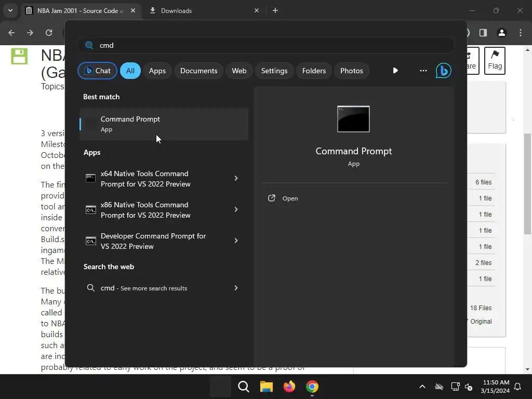Open Firefox from the taskbar
The width and height of the screenshot is (532, 399).
(289, 387)
